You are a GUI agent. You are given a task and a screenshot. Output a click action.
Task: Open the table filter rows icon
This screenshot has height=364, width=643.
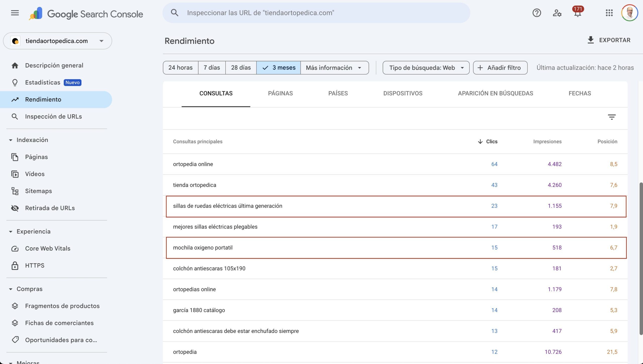[612, 117]
